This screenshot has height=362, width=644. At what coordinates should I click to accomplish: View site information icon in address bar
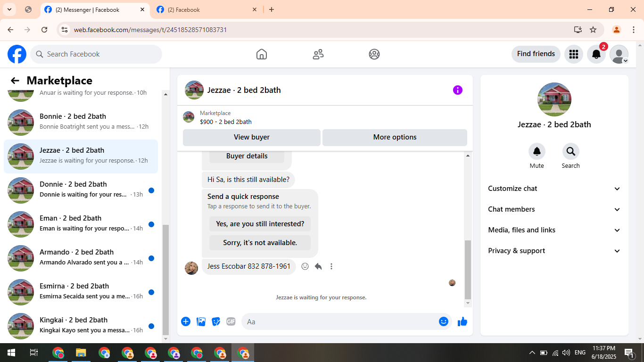click(65, 30)
